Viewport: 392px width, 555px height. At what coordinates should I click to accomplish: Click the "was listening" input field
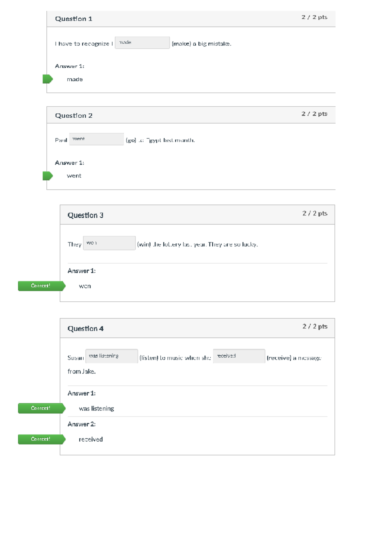(111, 356)
